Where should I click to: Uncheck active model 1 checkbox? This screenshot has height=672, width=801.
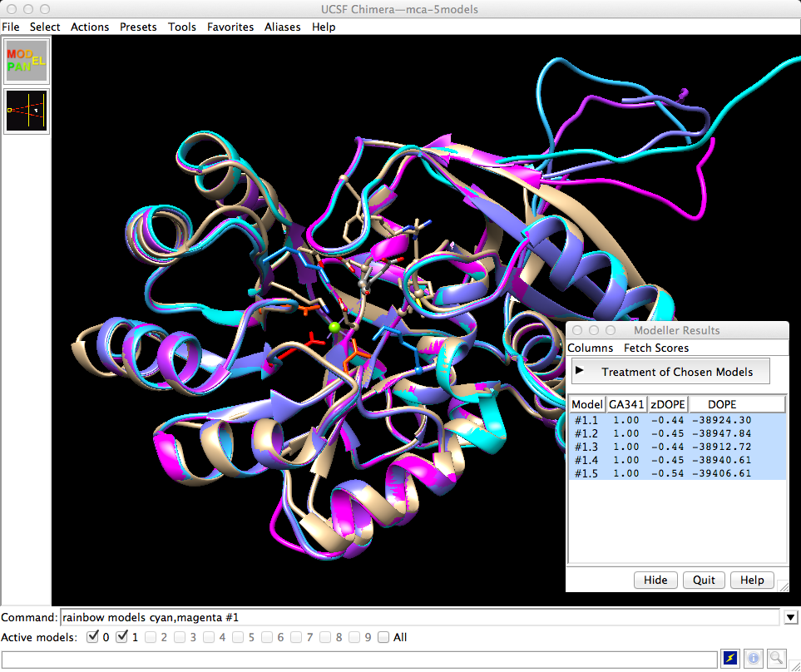point(121,638)
